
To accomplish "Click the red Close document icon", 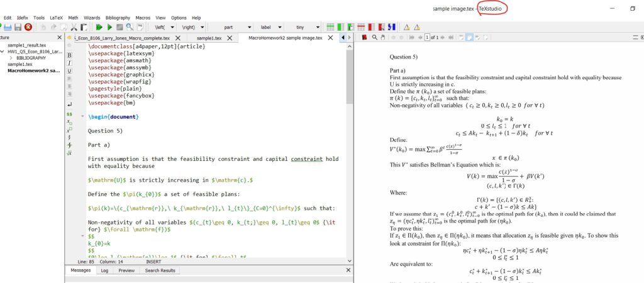I will click(x=28, y=27).
